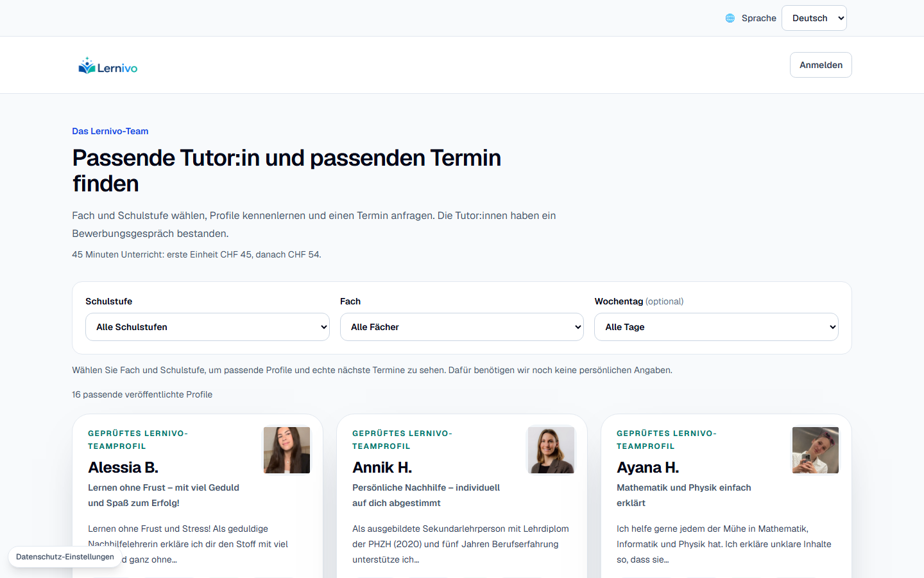Click Annik's tagline Persönliche Nachhilfe
The height and width of the screenshot is (578, 924).
[426, 495]
